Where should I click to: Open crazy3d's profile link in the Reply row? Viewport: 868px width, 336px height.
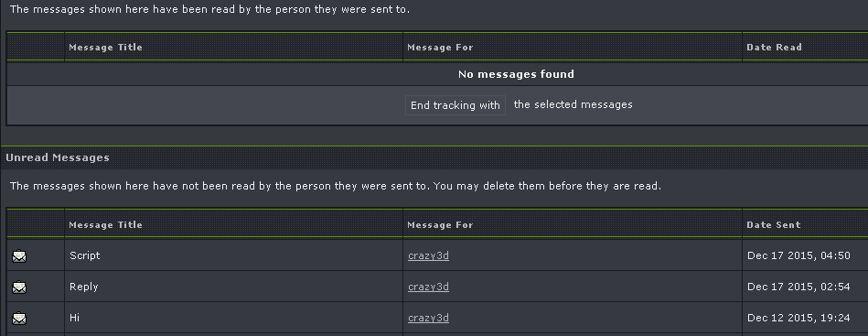(428, 287)
